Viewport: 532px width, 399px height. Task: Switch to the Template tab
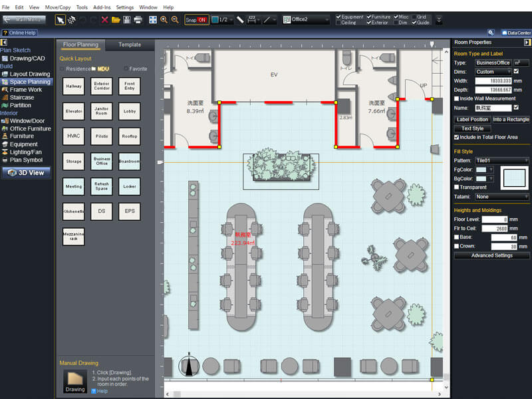(130, 45)
